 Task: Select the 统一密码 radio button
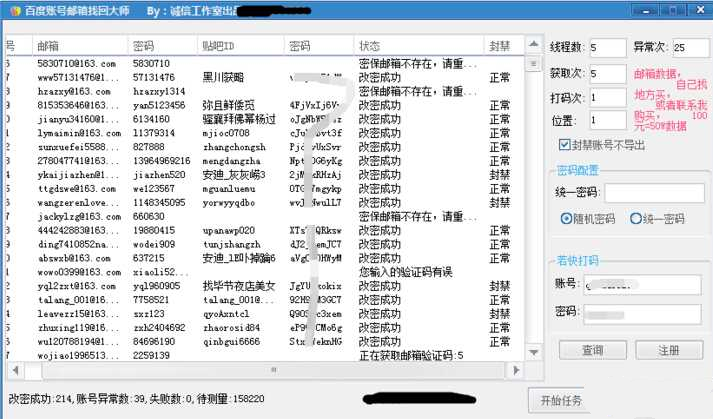[636, 219]
